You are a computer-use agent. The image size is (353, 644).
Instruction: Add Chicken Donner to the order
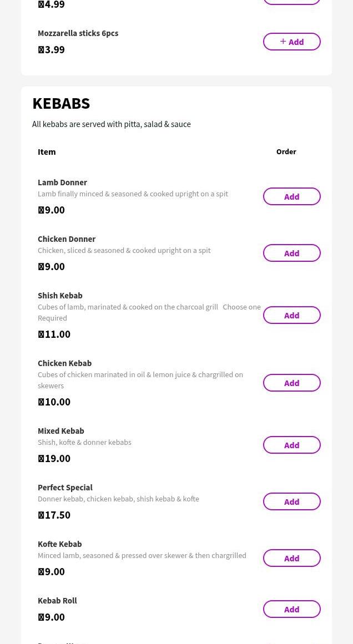[x=291, y=252]
